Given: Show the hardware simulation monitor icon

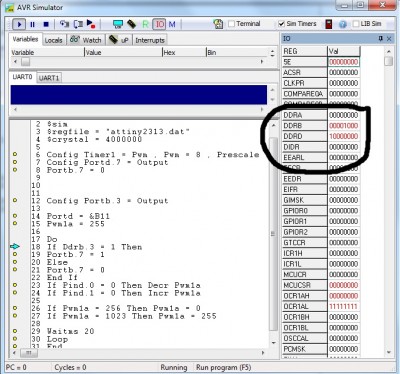Looking at the screenshot, I should [x=118, y=24].
